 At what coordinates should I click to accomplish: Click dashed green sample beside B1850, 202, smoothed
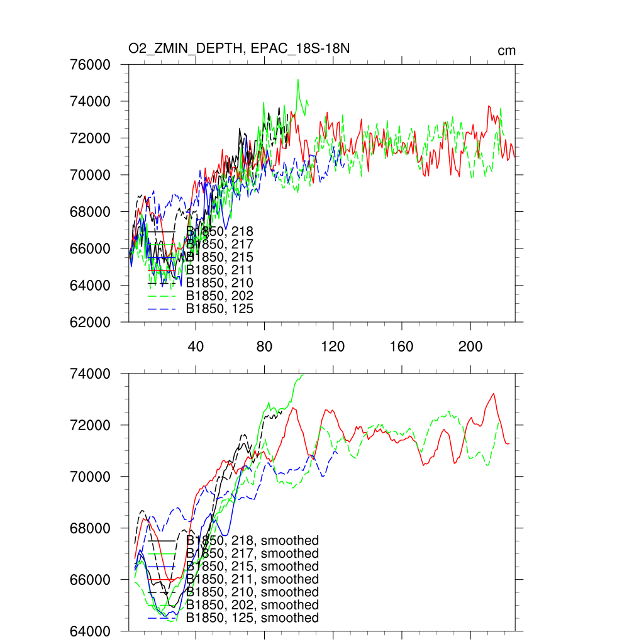pyautogui.click(x=161, y=605)
